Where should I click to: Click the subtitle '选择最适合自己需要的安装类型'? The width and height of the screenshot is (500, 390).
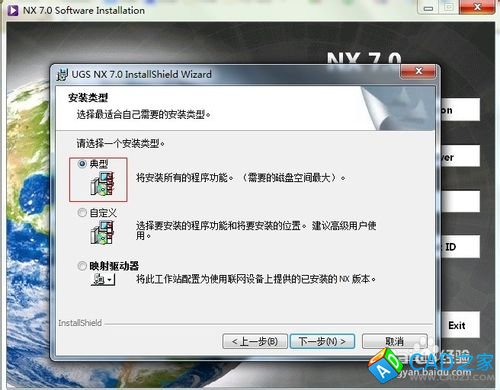click(144, 115)
